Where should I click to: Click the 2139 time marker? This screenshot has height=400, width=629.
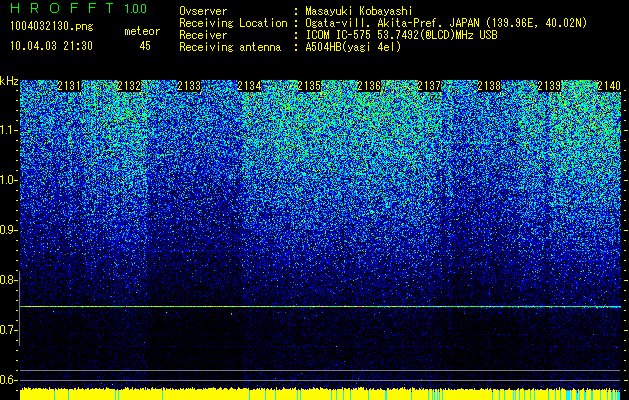549,86
